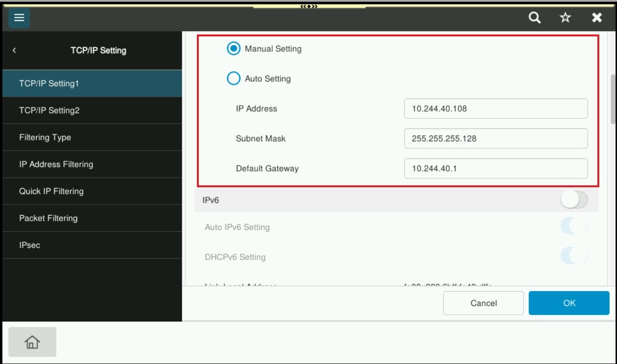Go back using TCP/IP Setting arrow
The height and width of the screenshot is (364, 617).
point(14,50)
